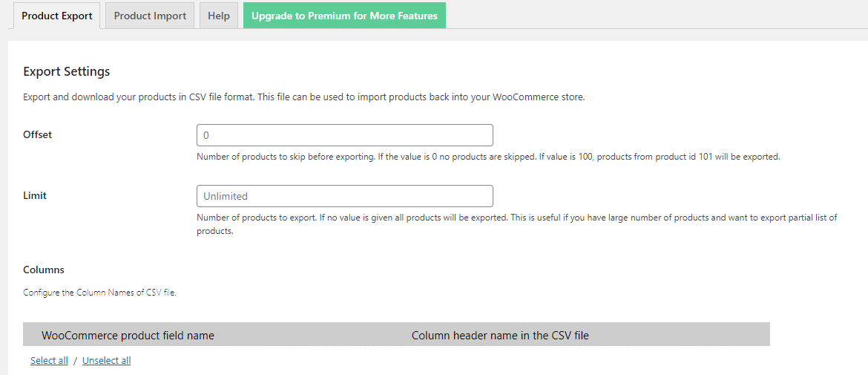This screenshot has height=375, width=868.
Task: Click the Select all link
Action: [x=49, y=361]
